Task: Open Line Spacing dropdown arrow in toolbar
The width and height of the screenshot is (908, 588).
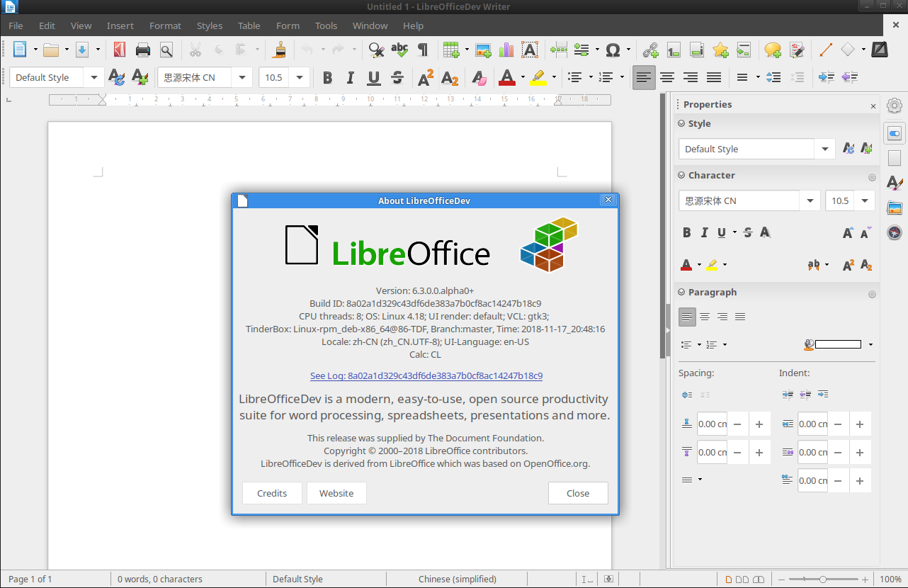Action: [758, 77]
